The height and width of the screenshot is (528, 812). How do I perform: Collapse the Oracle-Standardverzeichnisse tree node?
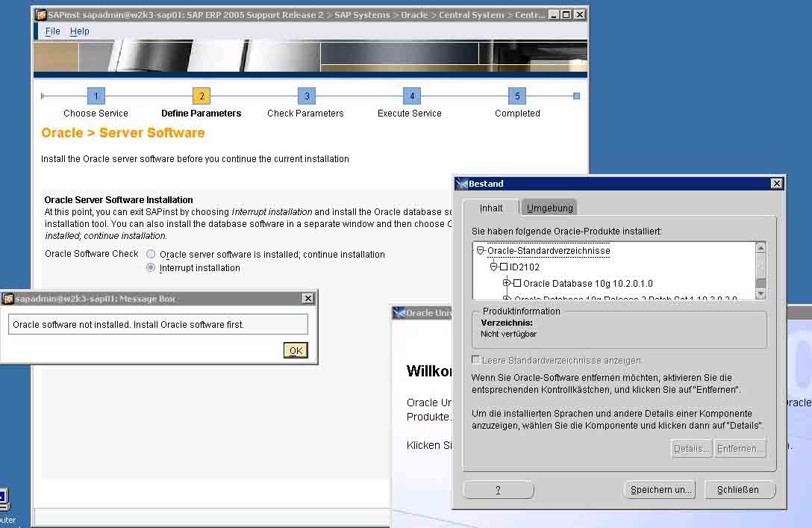481,251
